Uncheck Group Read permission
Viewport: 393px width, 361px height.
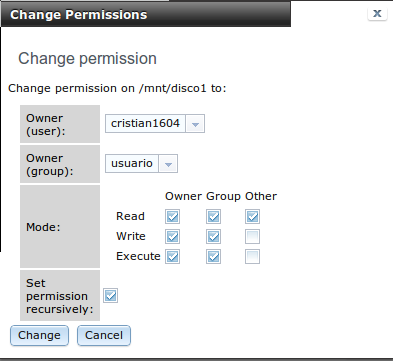tap(213, 217)
